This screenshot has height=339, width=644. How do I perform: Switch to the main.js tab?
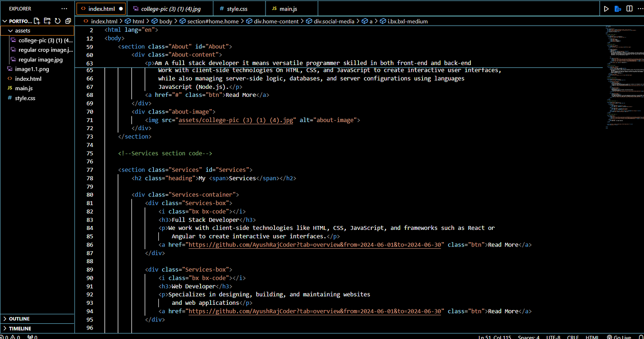coord(288,9)
